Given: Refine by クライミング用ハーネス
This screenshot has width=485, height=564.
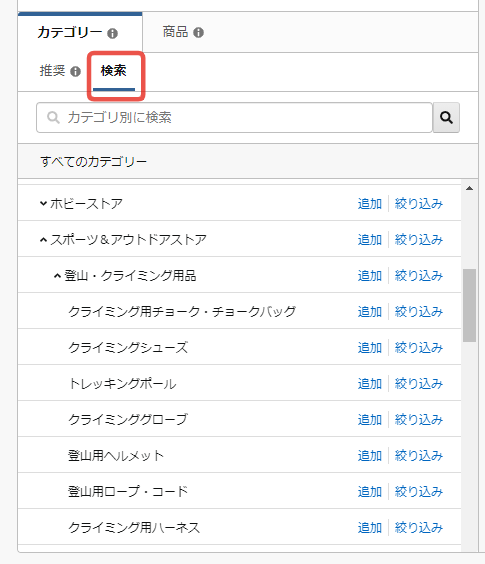Looking at the screenshot, I should pos(419,528).
